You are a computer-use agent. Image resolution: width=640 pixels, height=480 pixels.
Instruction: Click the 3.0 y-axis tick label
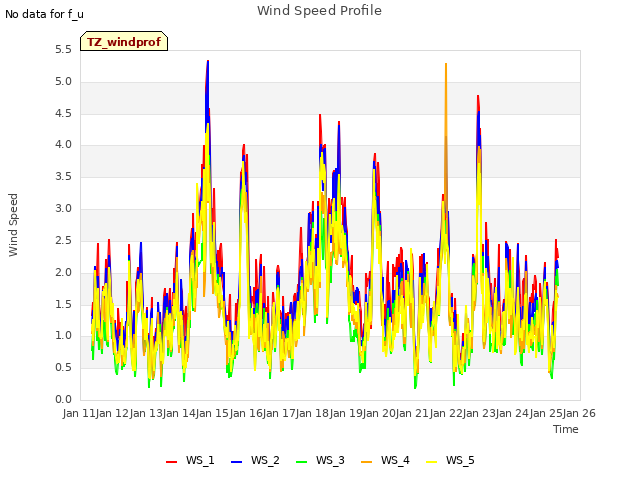[63, 209]
